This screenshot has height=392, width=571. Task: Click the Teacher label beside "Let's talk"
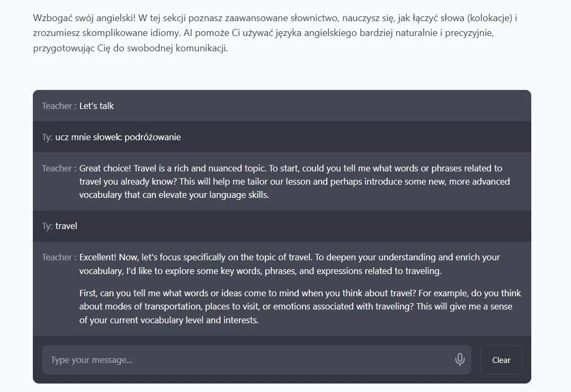[59, 106]
